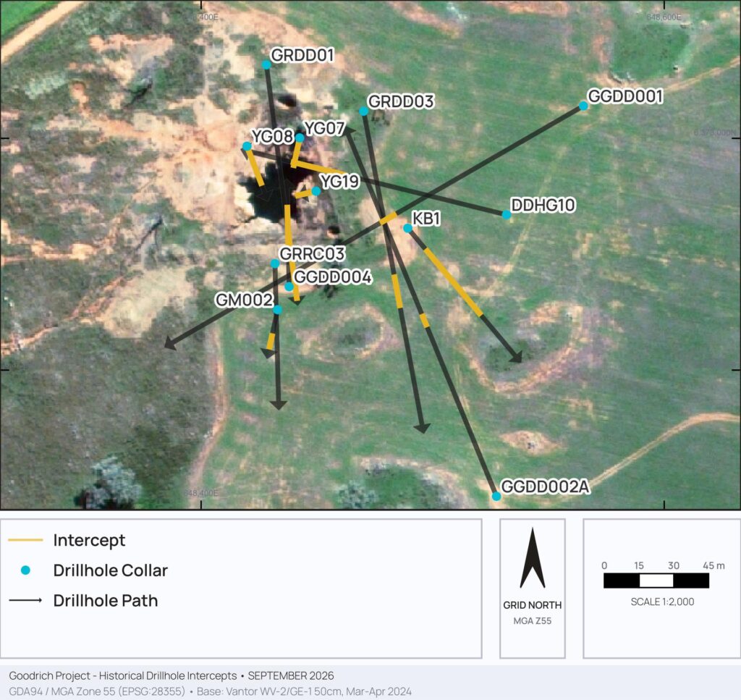This screenshot has width=741, height=700.
Task: Click the GRRC03 label text
Action: click(x=312, y=254)
